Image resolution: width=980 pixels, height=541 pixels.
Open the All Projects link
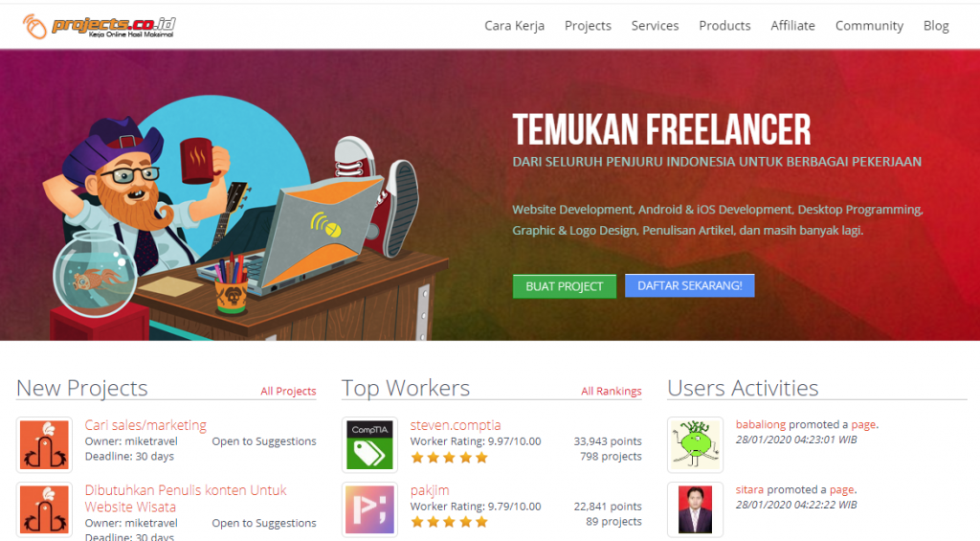click(x=288, y=391)
